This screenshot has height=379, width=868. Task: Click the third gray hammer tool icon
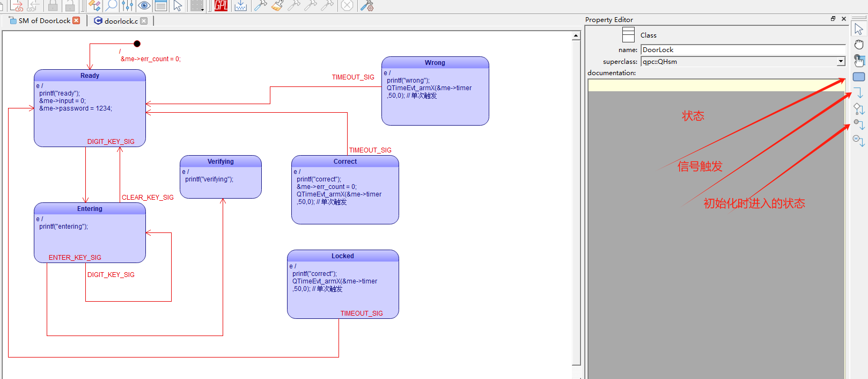(327, 6)
